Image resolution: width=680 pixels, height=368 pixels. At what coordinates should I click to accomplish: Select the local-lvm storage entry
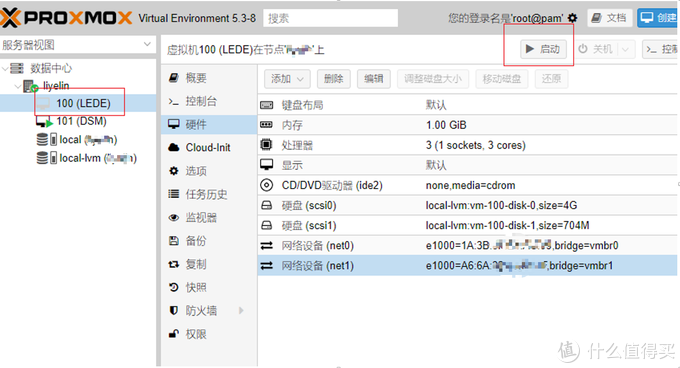coord(86,158)
